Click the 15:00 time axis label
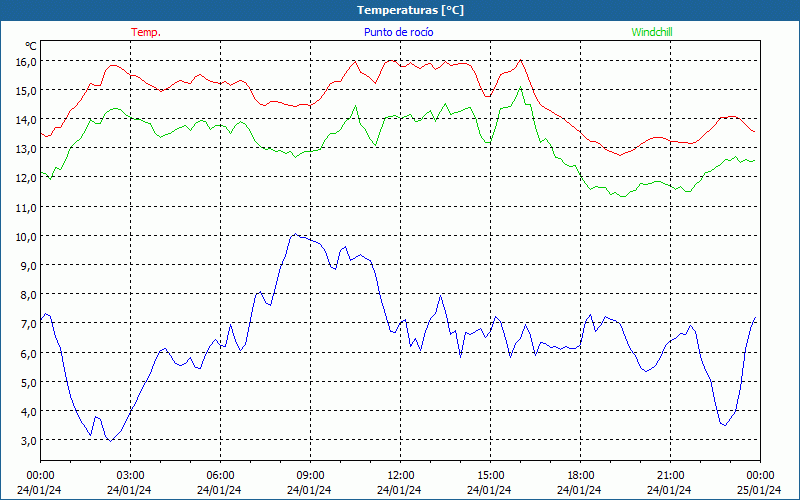800x500 pixels. (x=490, y=476)
